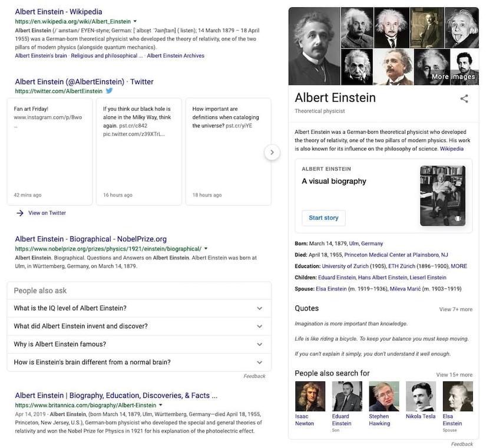Open the "Fan art Friday!" tweet card
This screenshot has height=448, width=486.
(49, 151)
